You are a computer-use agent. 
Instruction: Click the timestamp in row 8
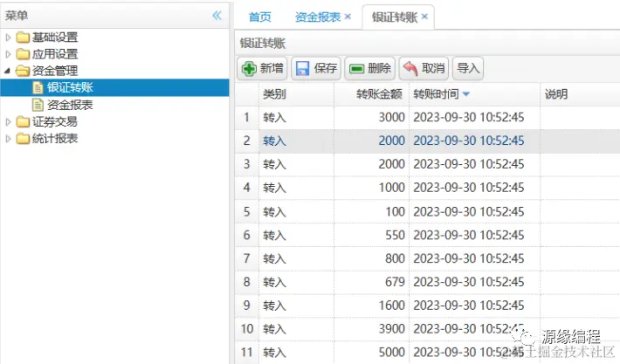pos(469,282)
